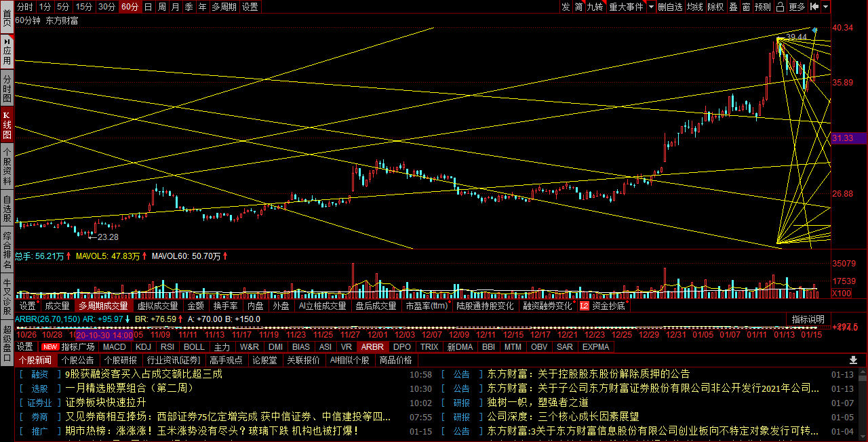
Task: Switch to 月 monthly period
Action: click(x=175, y=7)
